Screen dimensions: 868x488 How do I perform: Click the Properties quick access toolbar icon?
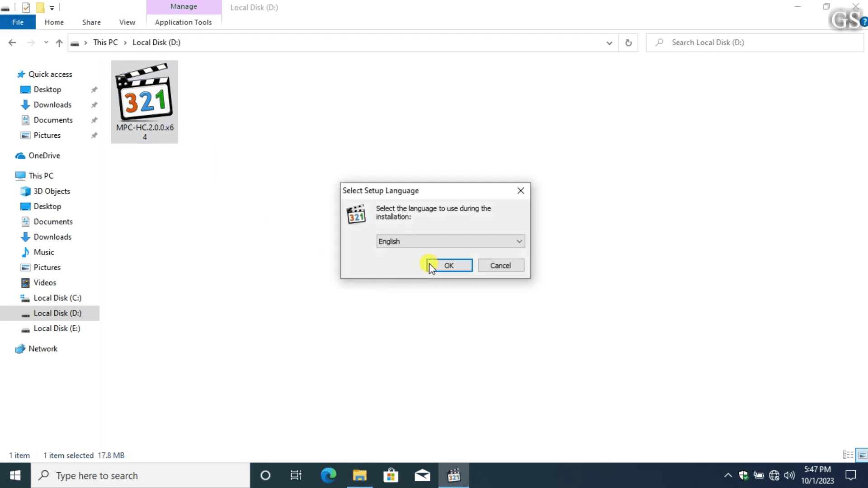pos(26,7)
